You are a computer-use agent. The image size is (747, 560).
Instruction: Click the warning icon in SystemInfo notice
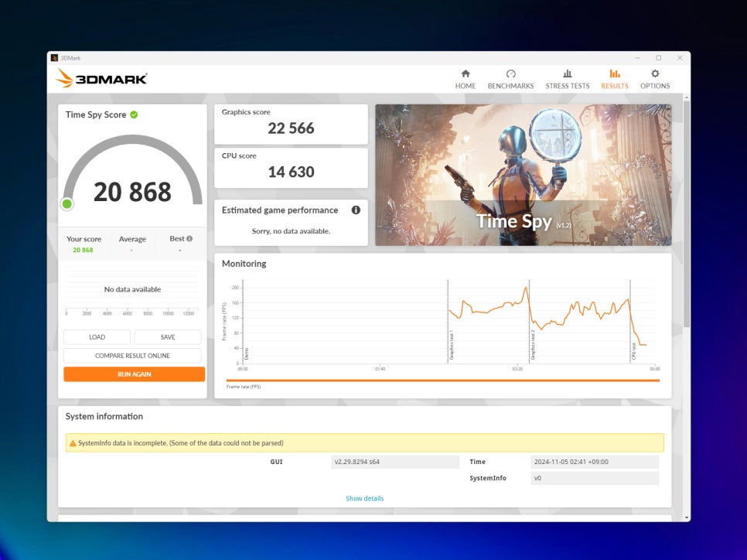coord(73,443)
